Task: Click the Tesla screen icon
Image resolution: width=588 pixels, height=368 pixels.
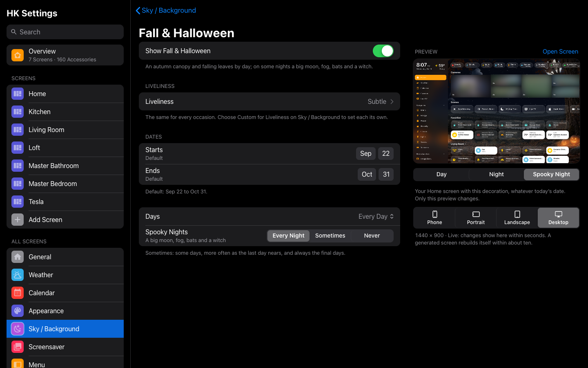Action: click(18, 202)
